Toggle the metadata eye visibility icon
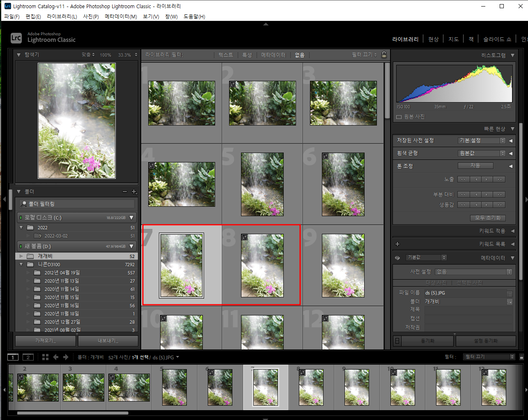Screen dimensions: 528x420 397,258
